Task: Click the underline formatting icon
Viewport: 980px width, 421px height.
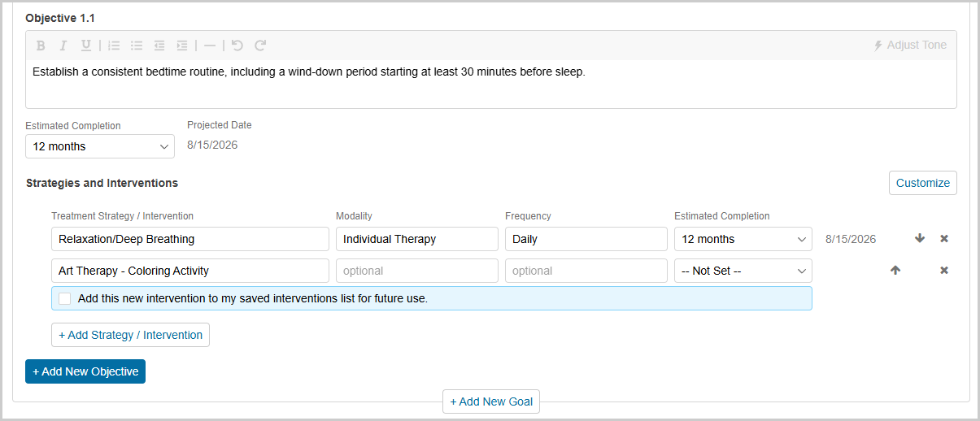Action: 85,46
